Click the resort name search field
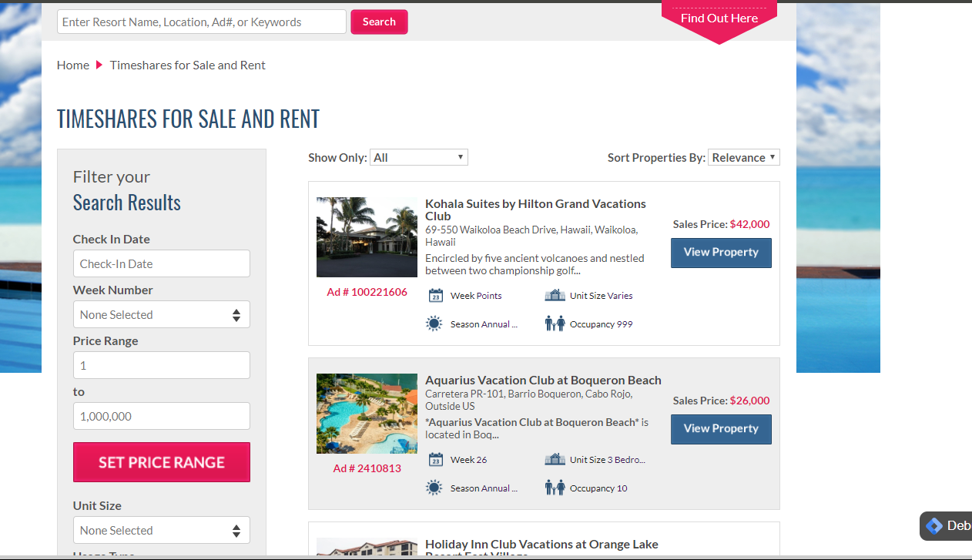Screen dimensions: 972x560 pyautogui.click(x=202, y=22)
